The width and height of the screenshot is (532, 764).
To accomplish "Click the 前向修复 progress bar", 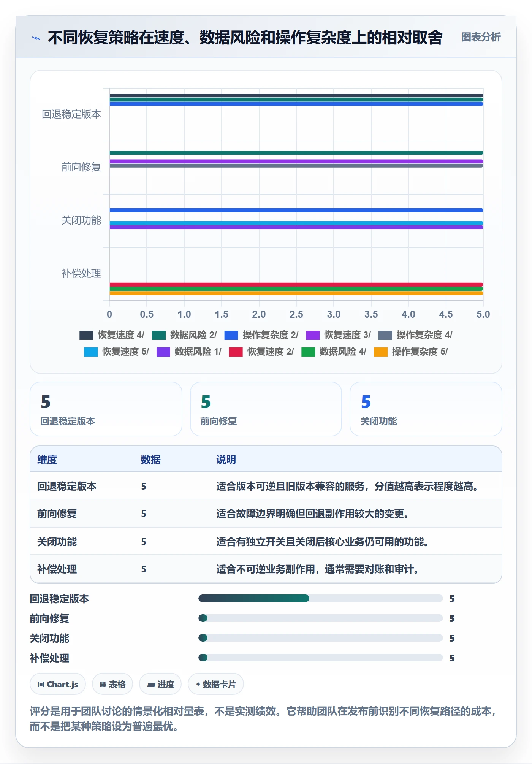I will 321,618.
